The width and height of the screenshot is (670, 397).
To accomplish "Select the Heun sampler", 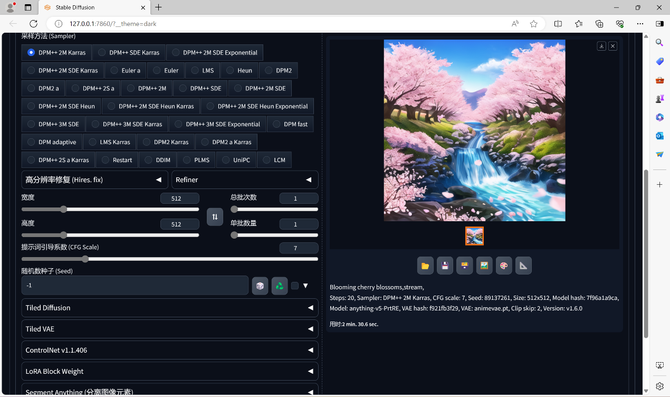I will click(240, 71).
